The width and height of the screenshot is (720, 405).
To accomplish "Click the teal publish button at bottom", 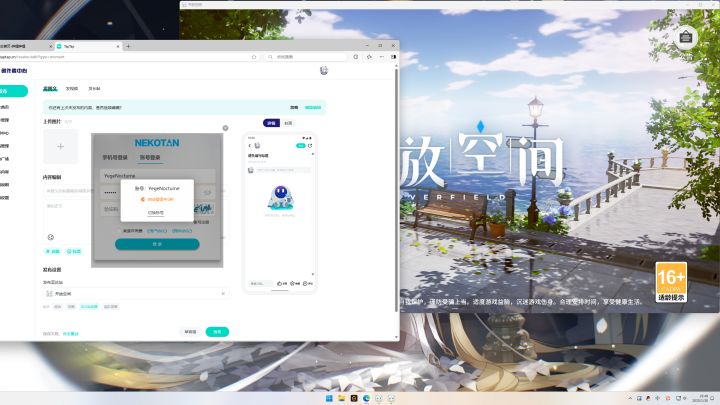I will (217, 332).
